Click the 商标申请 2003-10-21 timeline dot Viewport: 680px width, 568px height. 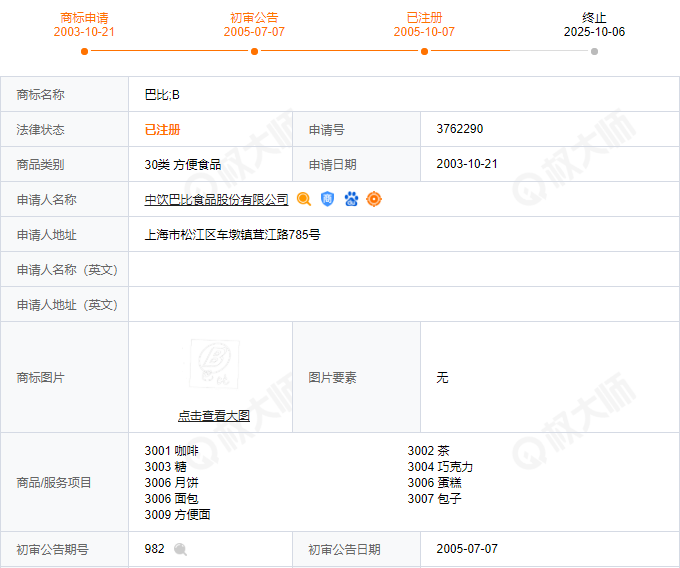(x=85, y=52)
